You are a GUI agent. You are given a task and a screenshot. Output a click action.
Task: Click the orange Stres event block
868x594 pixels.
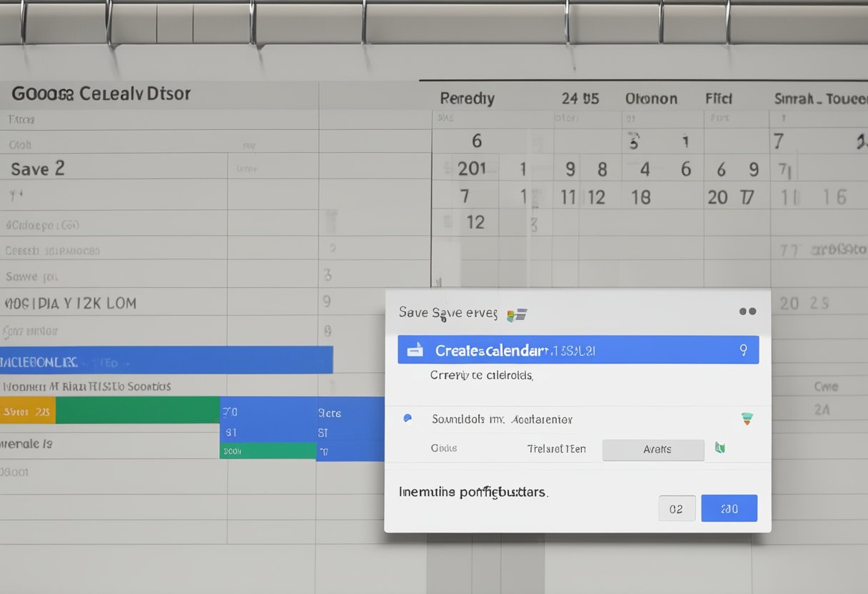[x=27, y=411]
